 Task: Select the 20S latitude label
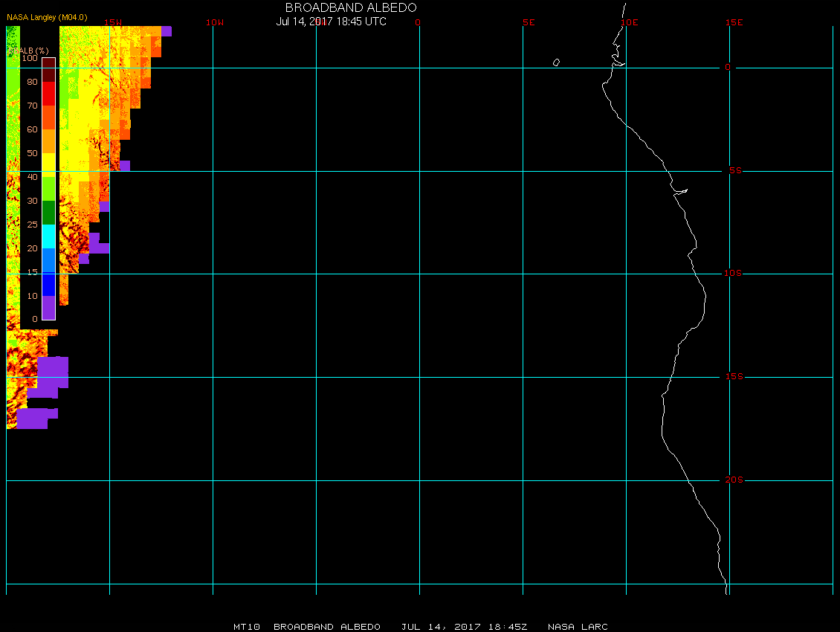pyautogui.click(x=734, y=480)
